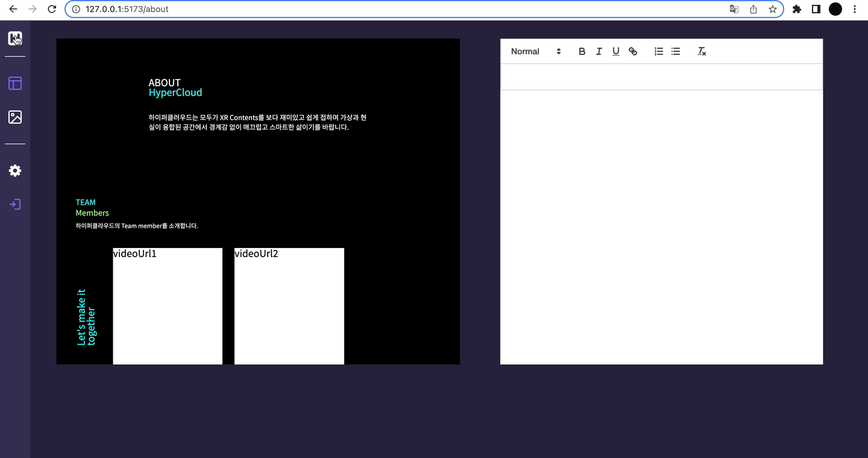868x458 pixels.
Task: Click the logout icon in the sidebar
Action: click(15, 205)
